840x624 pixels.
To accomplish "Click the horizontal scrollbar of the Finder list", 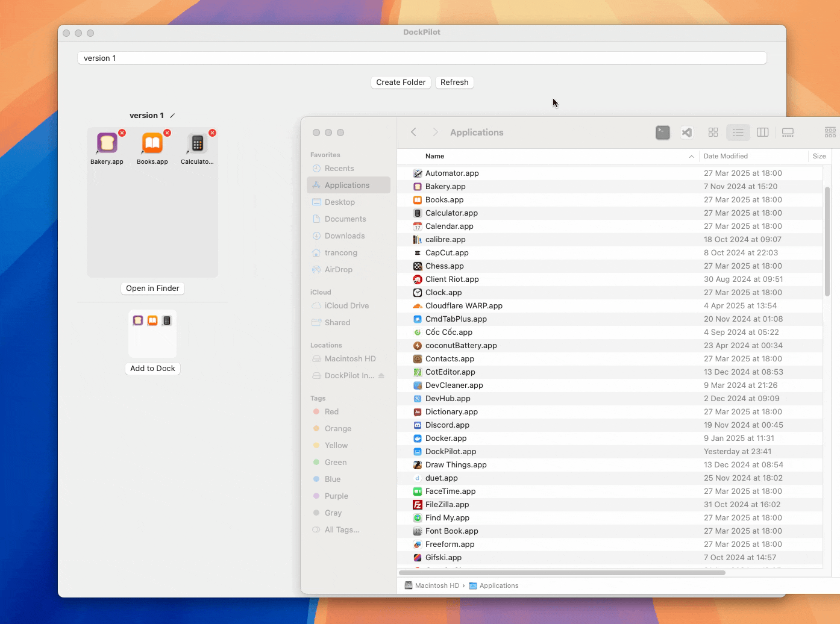I will click(562, 573).
